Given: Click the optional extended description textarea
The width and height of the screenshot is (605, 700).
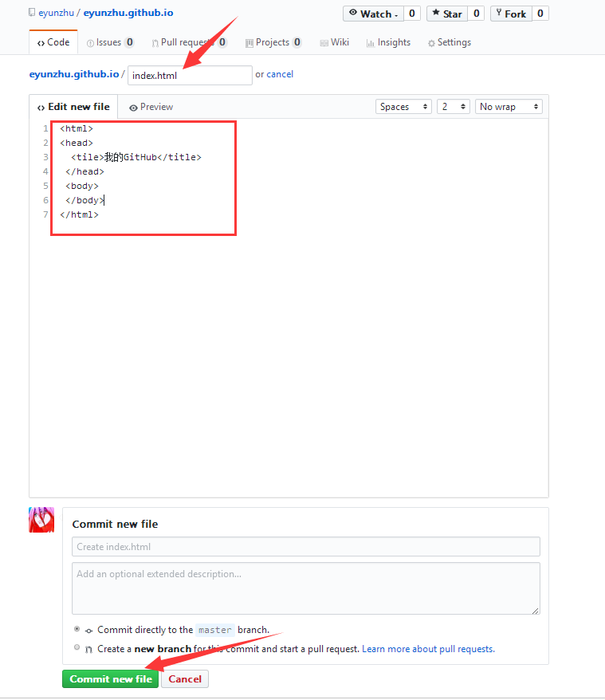Looking at the screenshot, I should [306, 588].
